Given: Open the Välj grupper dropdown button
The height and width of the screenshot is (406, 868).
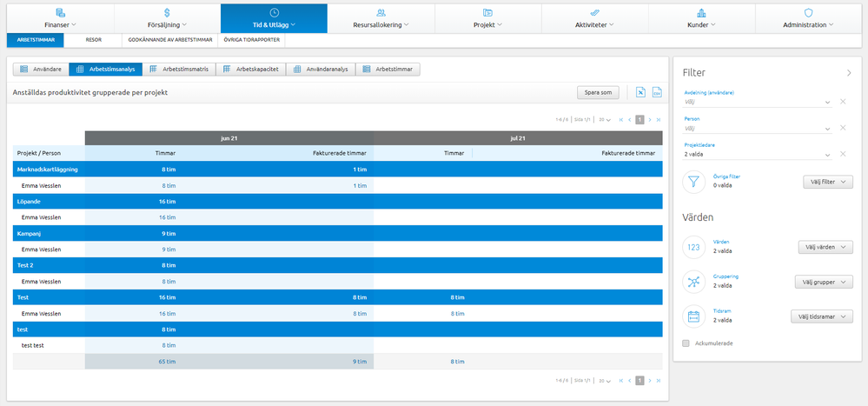Looking at the screenshot, I should pyautogui.click(x=824, y=282).
